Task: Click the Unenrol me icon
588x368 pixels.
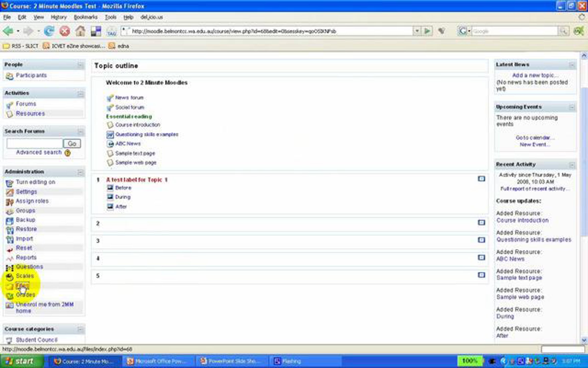Action: click(10, 305)
